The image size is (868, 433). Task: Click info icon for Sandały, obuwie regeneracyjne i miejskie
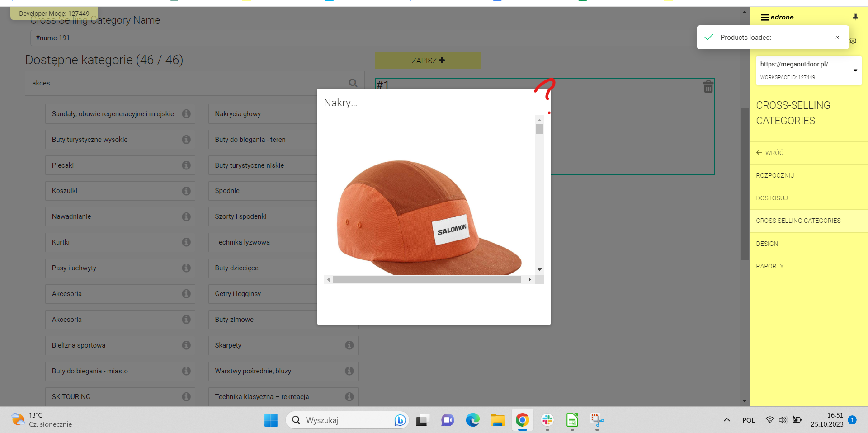186,114
